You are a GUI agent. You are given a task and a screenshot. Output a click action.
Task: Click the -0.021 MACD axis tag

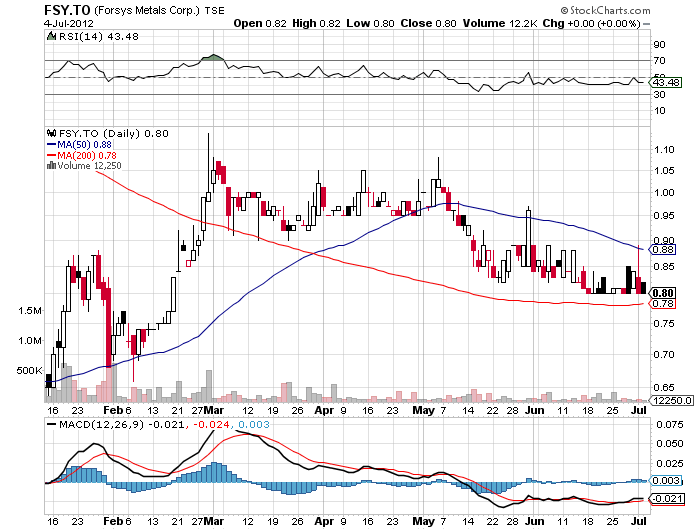pos(667,499)
